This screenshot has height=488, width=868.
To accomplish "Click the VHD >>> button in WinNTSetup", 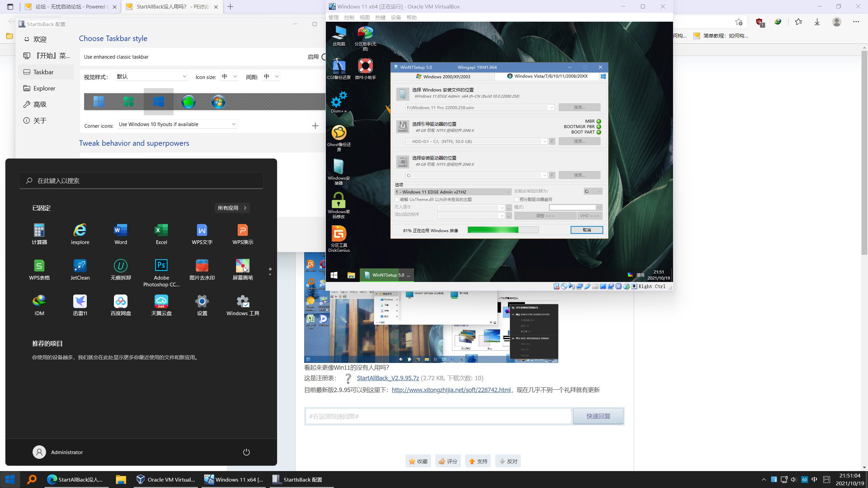I will click(x=589, y=216).
